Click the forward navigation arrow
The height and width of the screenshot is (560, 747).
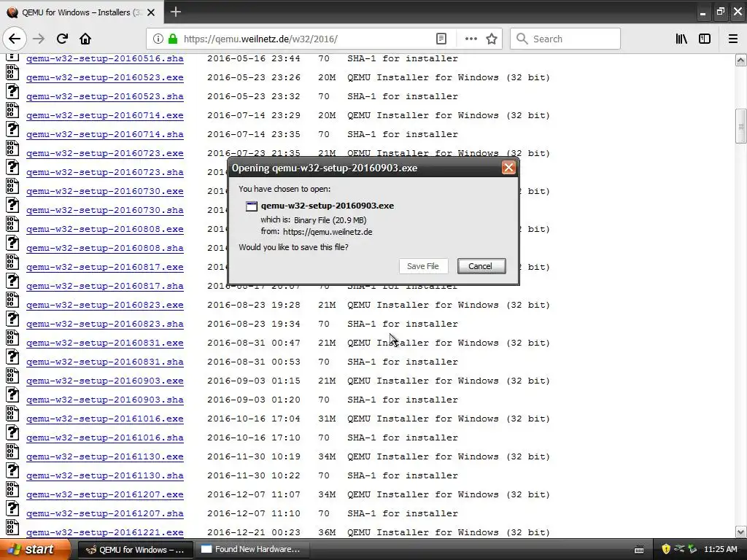[39, 39]
